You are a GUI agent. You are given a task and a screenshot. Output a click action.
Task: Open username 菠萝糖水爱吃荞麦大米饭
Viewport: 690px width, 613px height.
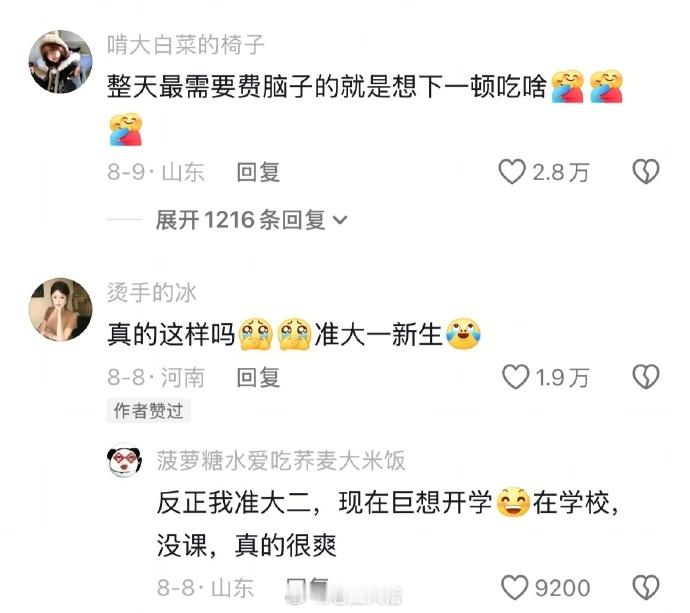coord(281,461)
